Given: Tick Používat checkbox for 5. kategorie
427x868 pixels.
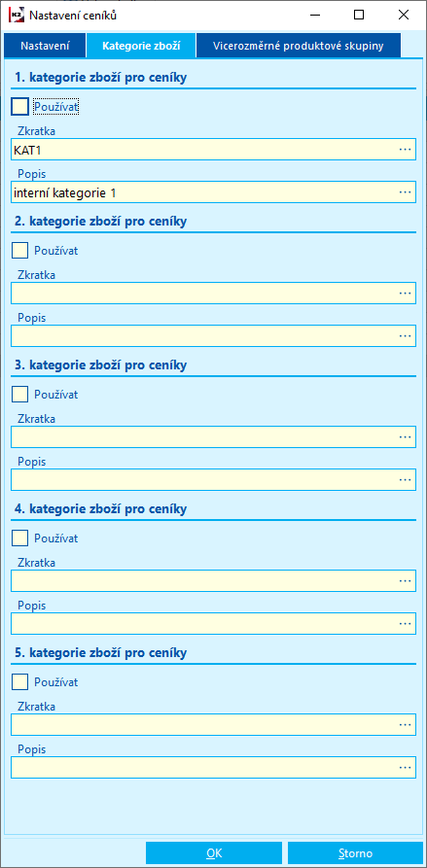Looking at the screenshot, I should pyautogui.click(x=19, y=682).
